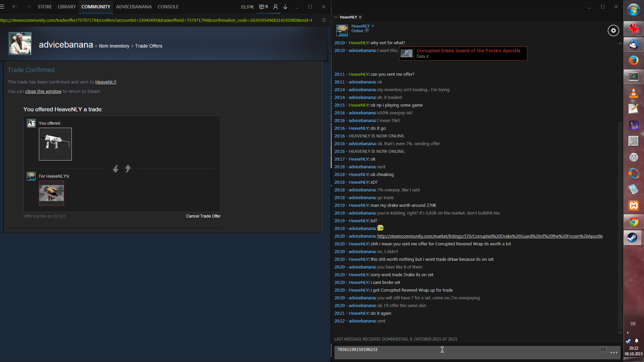Expand chat tabs ellipsis menu

click(x=336, y=17)
